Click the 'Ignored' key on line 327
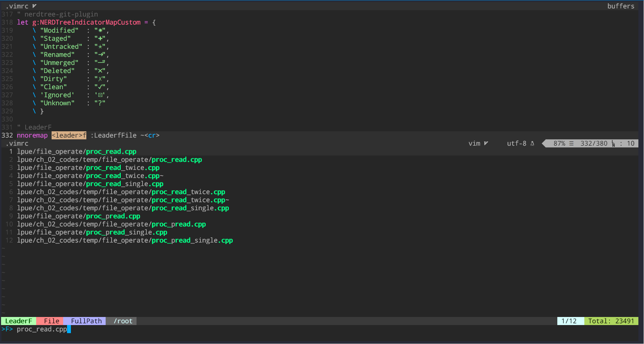Viewport: 644px width, 344px height. 57,95
